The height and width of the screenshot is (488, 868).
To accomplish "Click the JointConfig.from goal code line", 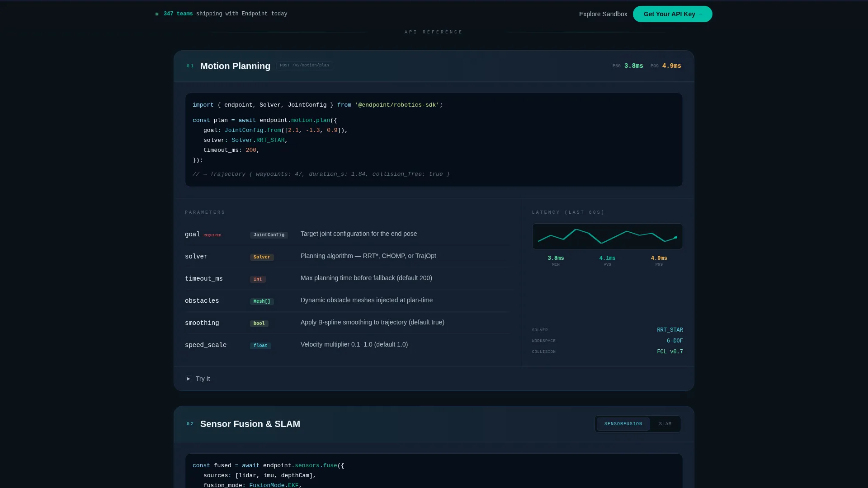I will pyautogui.click(x=275, y=131).
